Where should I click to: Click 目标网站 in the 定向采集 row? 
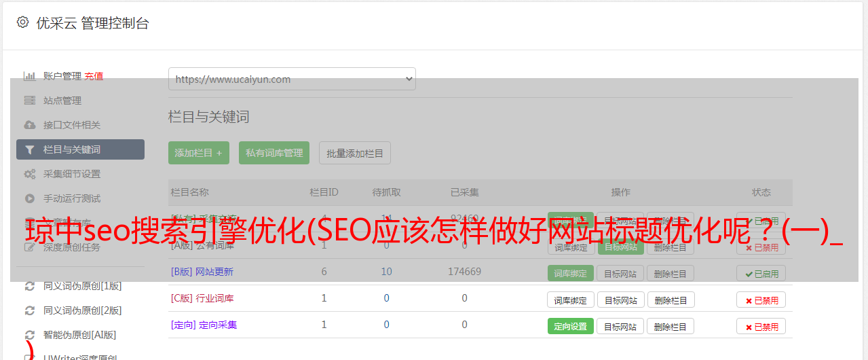point(620,326)
